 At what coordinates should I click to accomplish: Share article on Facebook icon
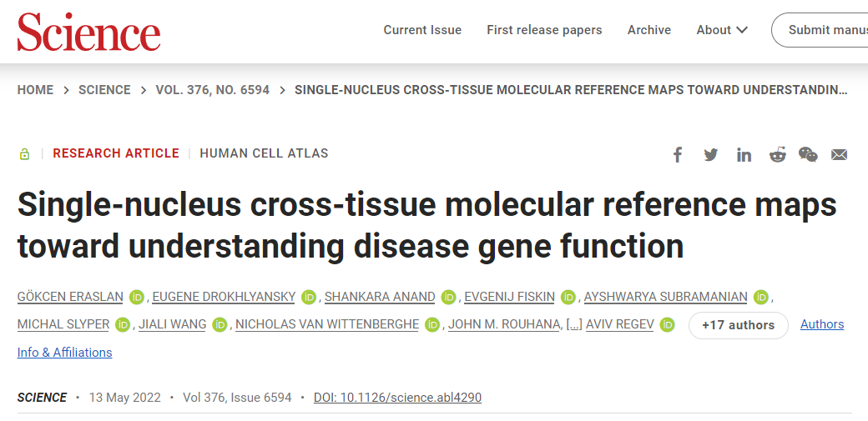(677, 155)
